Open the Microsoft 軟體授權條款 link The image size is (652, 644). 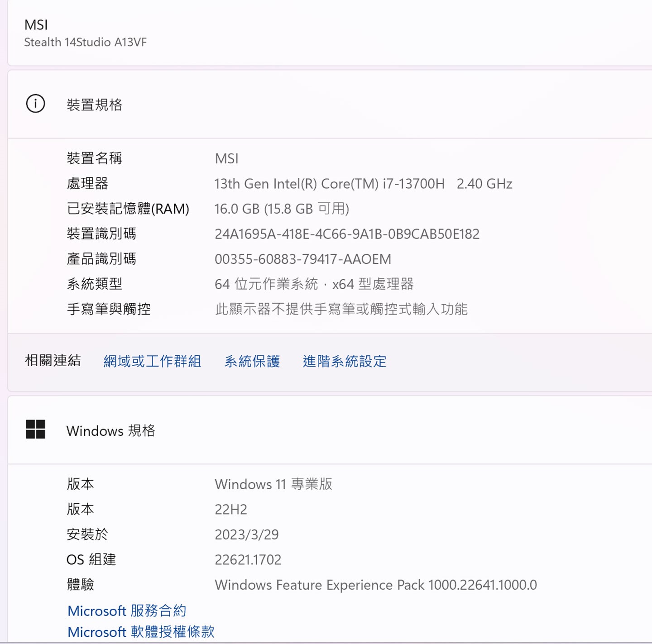(x=141, y=631)
